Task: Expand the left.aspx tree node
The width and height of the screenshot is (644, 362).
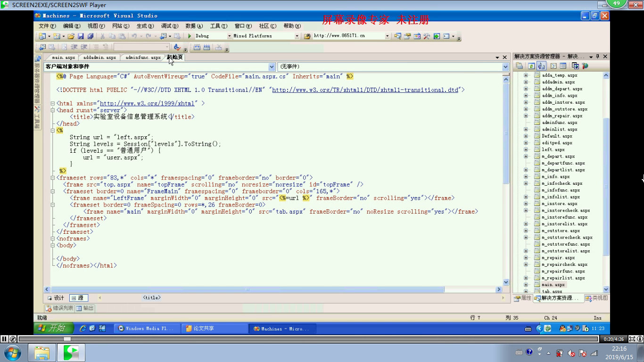Action: click(x=526, y=149)
